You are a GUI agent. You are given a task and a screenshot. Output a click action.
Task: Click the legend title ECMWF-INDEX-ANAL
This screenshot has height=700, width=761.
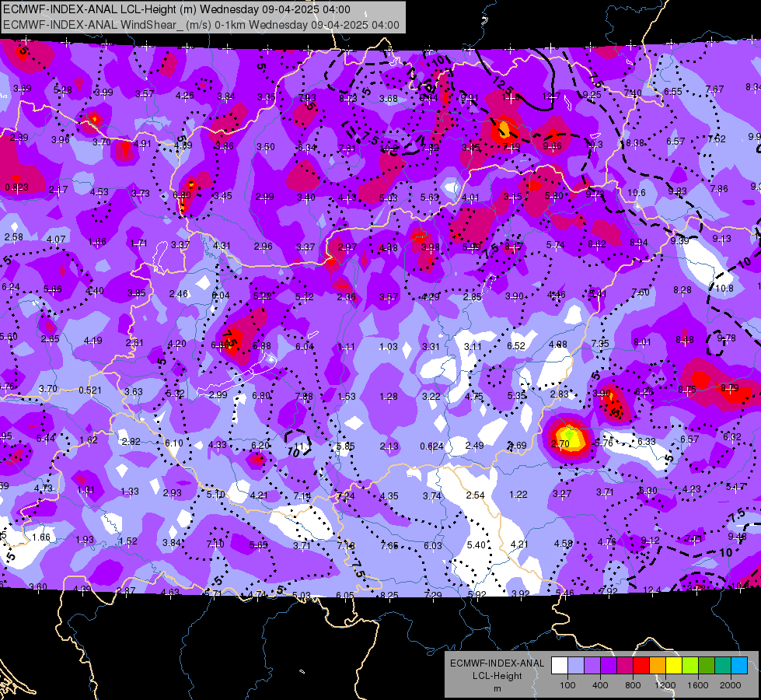tap(497, 663)
